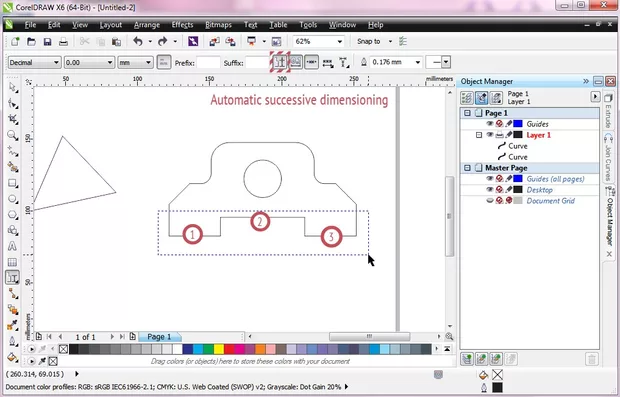Screen dimensions: 620x397
Task: Click New Layer button in Object Manager
Action: click(467, 359)
